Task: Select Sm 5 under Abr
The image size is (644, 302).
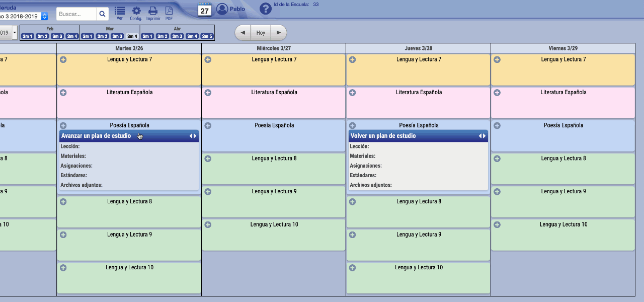Action: 207,36
